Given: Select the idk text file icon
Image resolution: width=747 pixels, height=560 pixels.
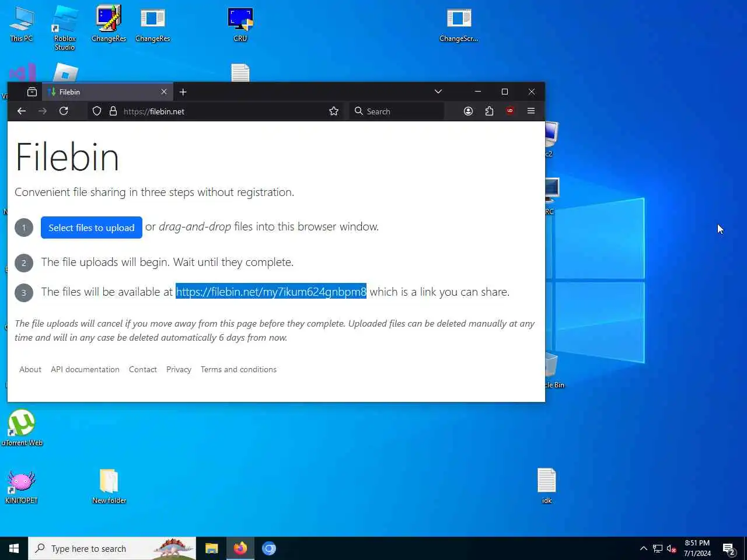Looking at the screenshot, I should pyautogui.click(x=547, y=486).
